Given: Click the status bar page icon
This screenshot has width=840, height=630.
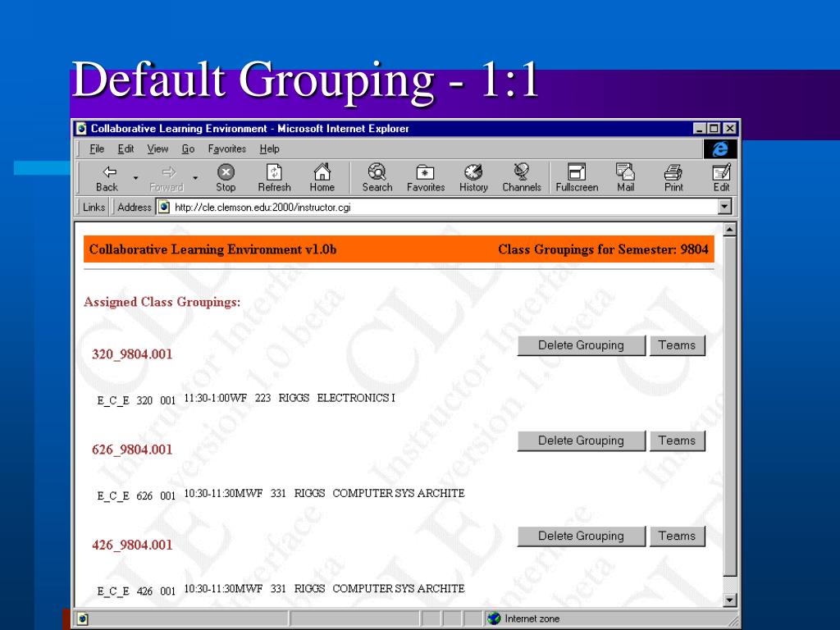Looking at the screenshot, I should coord(82,619).
